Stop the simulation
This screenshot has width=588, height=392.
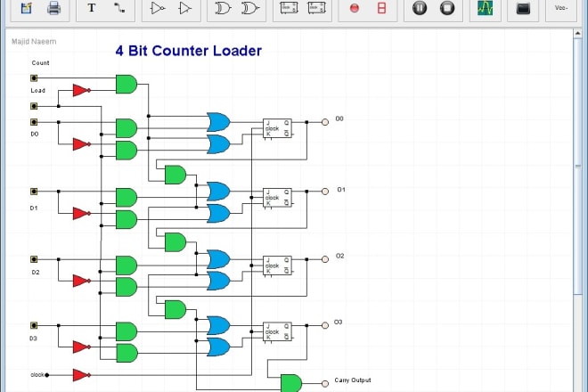pyautogui.click(x=447, y=8)
